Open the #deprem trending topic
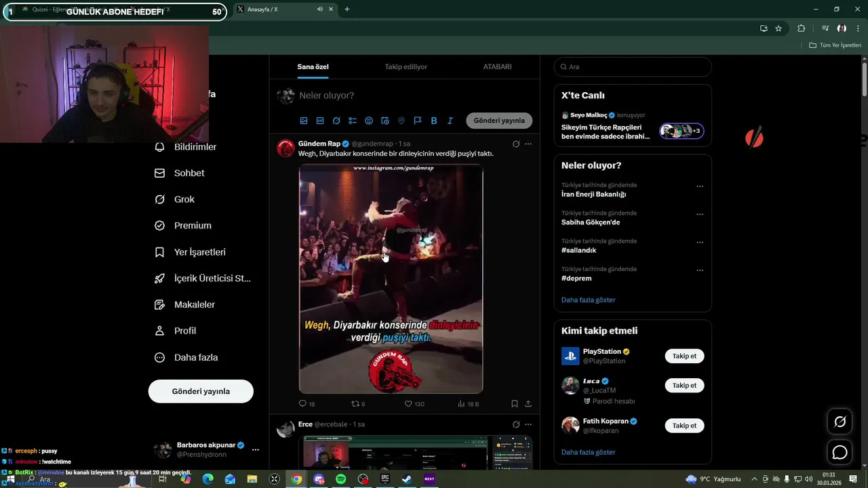Image resolution: width=868 pixels, height=488 pixels. (x=576, y=278)
